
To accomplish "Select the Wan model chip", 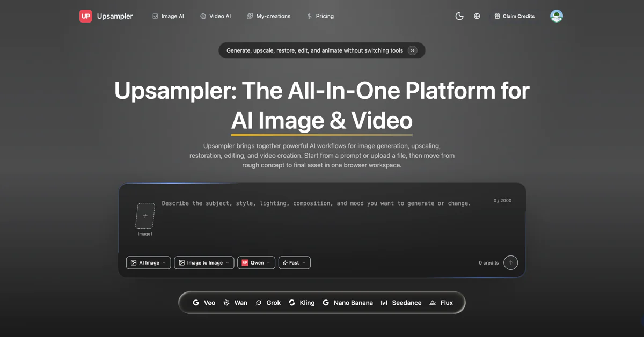I will [235, 303].
